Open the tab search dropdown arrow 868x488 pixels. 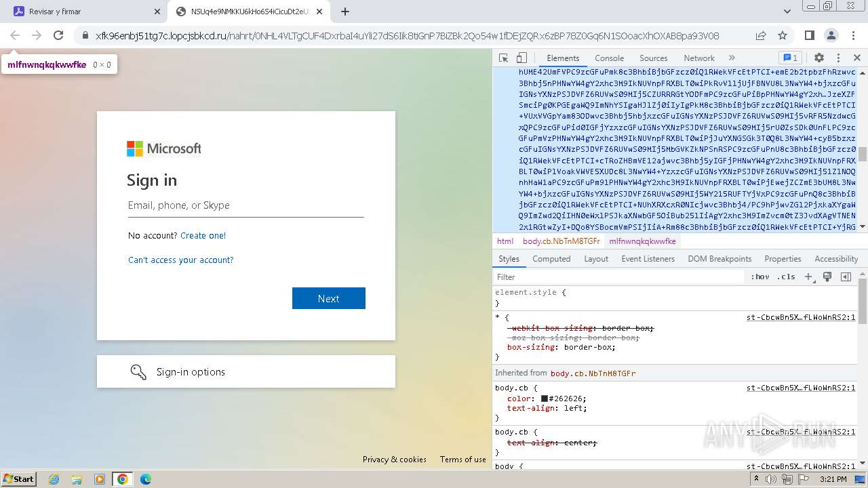coord(787,12)
